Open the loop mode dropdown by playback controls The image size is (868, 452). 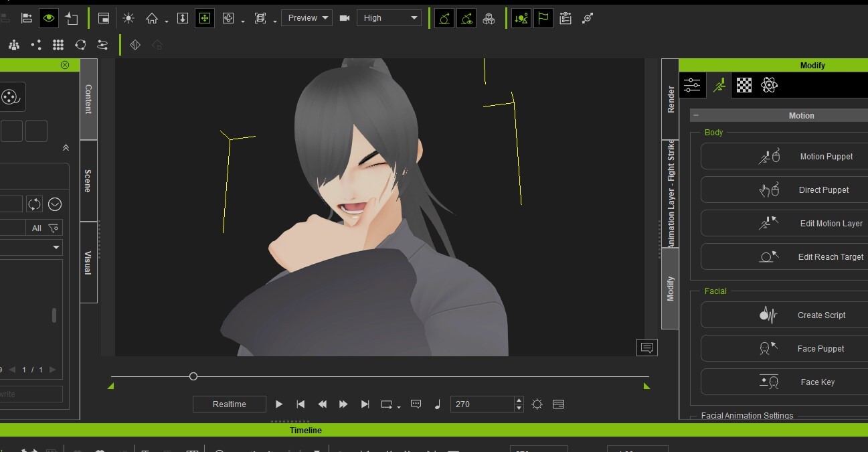(x=399, y=406)
